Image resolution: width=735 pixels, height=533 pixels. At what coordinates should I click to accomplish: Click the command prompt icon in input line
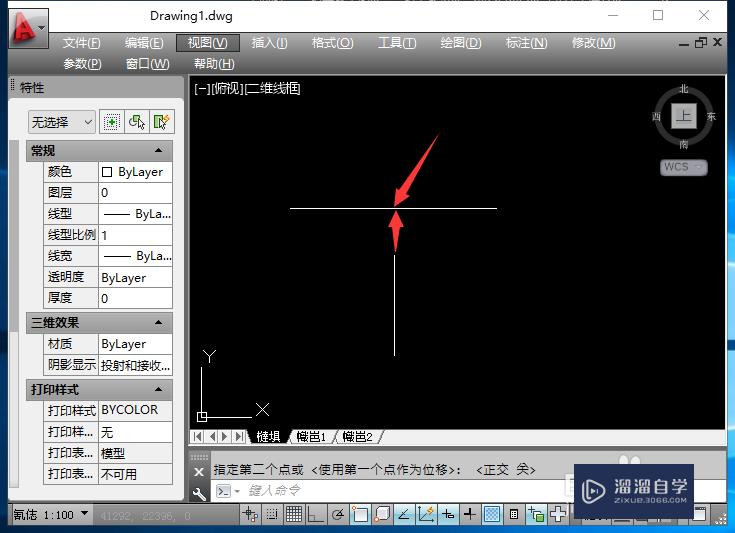point(224,491)
